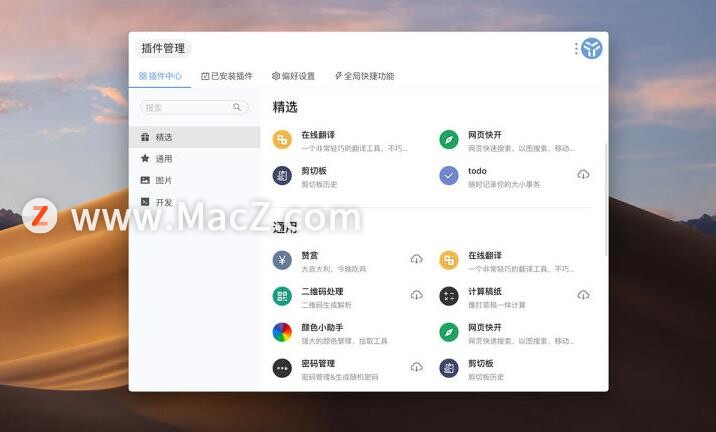This screenshot has width=716, height=432.
Task: Click the 计算稿纸 calculator icon
Action: 449,296
